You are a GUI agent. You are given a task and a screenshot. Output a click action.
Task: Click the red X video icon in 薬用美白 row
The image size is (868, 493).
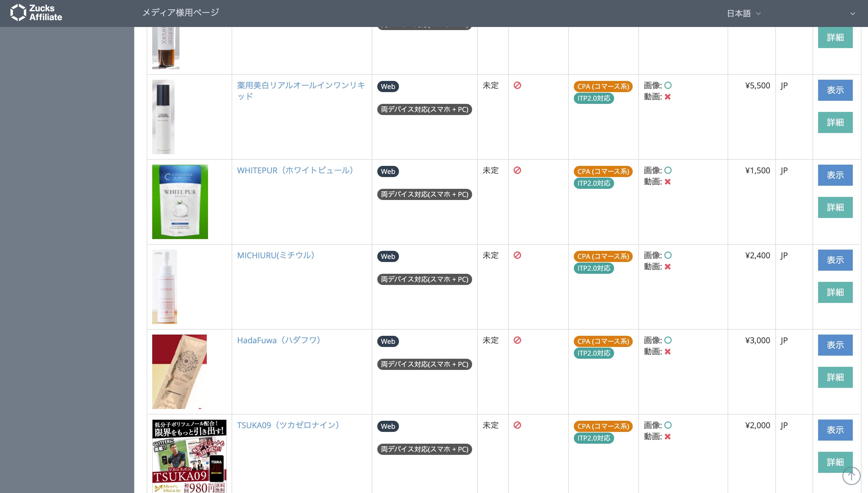(668, 97)
